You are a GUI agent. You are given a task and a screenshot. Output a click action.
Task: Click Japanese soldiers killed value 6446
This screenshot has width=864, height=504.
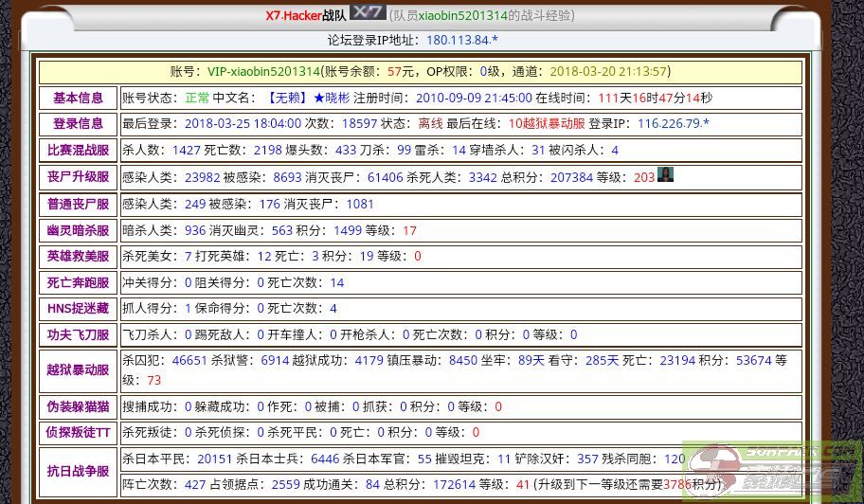[325, 459]
